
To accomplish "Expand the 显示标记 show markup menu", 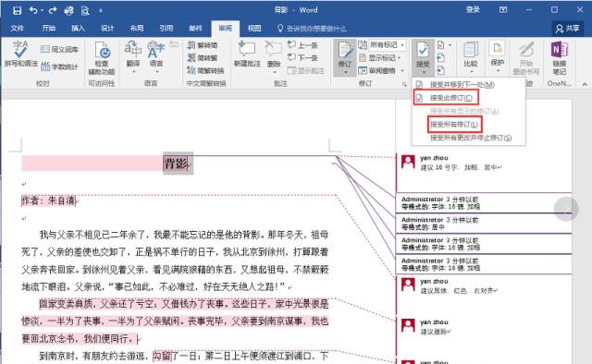I will 379,57.
